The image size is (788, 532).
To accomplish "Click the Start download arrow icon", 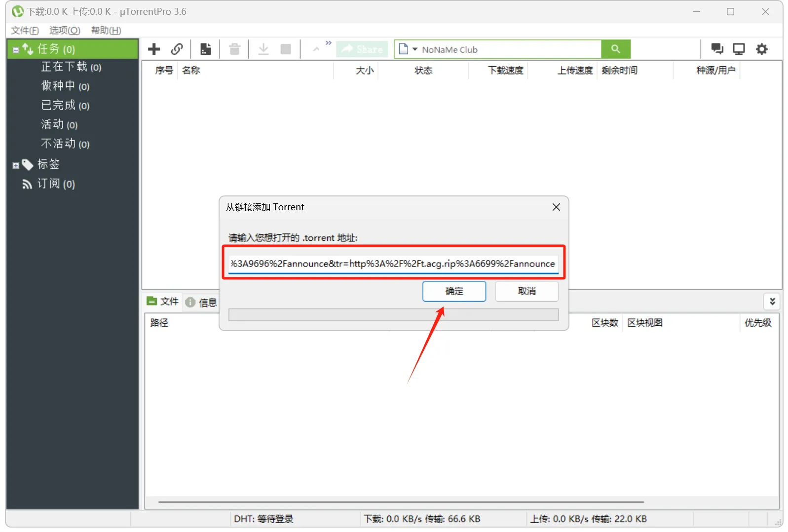I will [263, 49].
